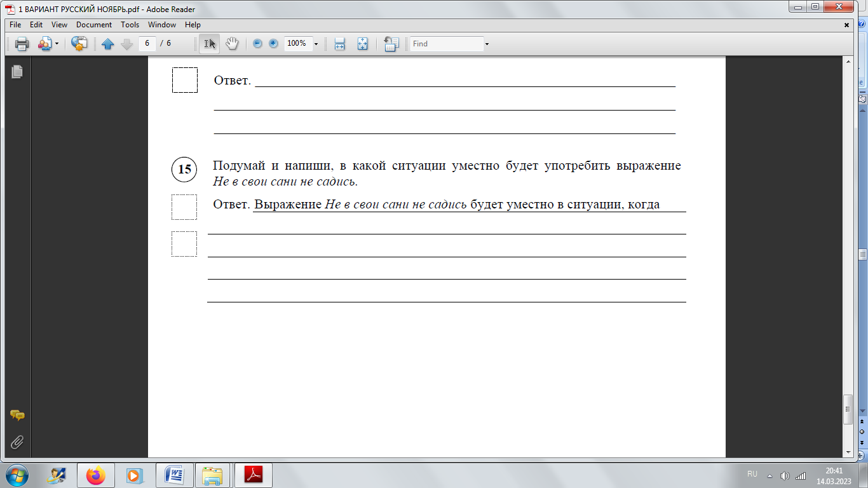
Task: Open Firefox from the taskbar
Action: (96, 475)
